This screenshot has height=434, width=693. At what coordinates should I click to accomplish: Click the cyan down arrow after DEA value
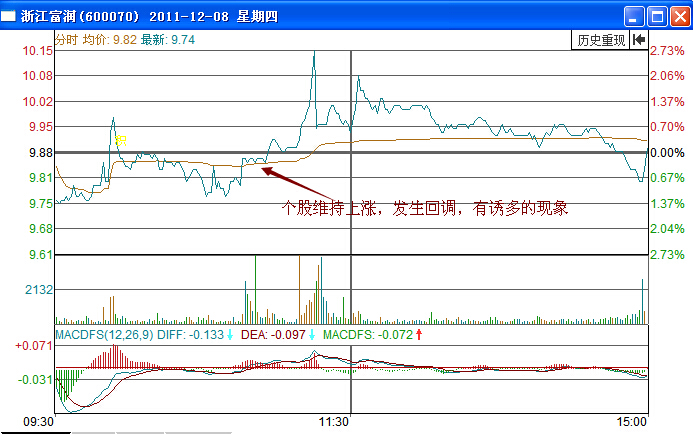coord(312,334)
